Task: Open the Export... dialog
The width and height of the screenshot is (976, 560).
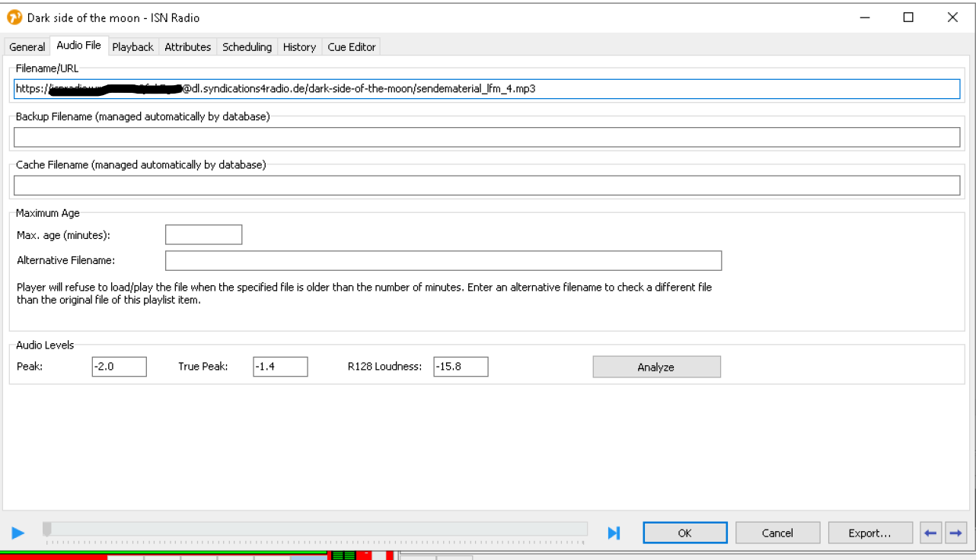Action: (869, 533)
